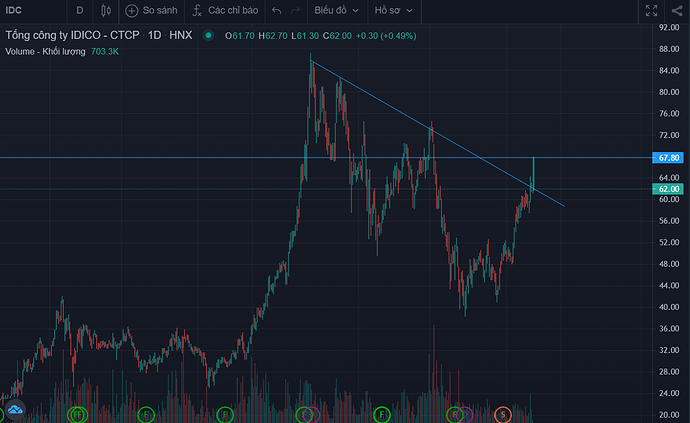This screenshot has height=423, width=690.
Task: Redo the chart action
Action: (295, 11)
